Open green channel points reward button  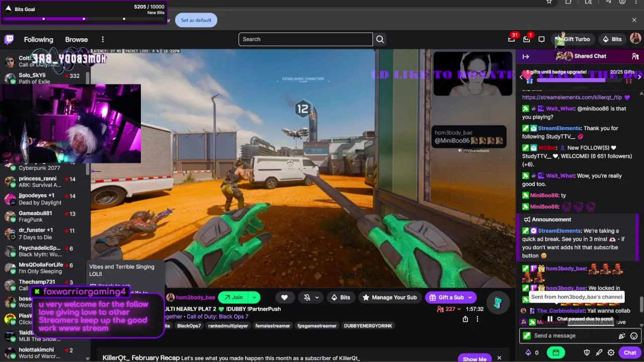[555, 352]
